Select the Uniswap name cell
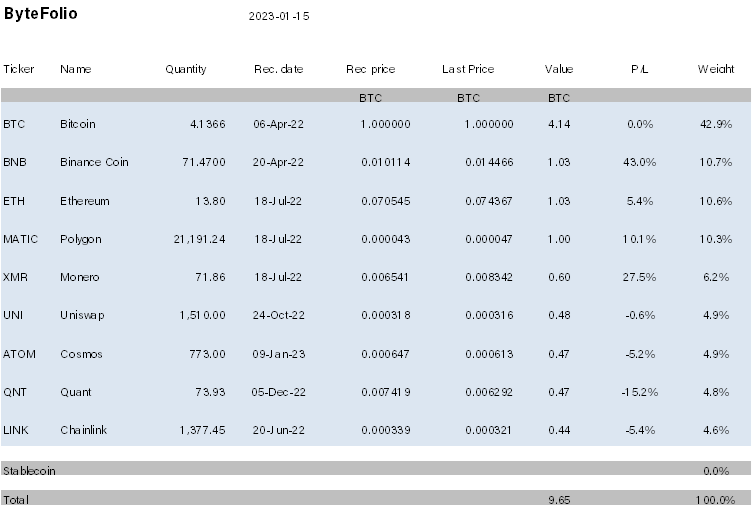Viewport: 752px width, 506px height. (82, 315)
